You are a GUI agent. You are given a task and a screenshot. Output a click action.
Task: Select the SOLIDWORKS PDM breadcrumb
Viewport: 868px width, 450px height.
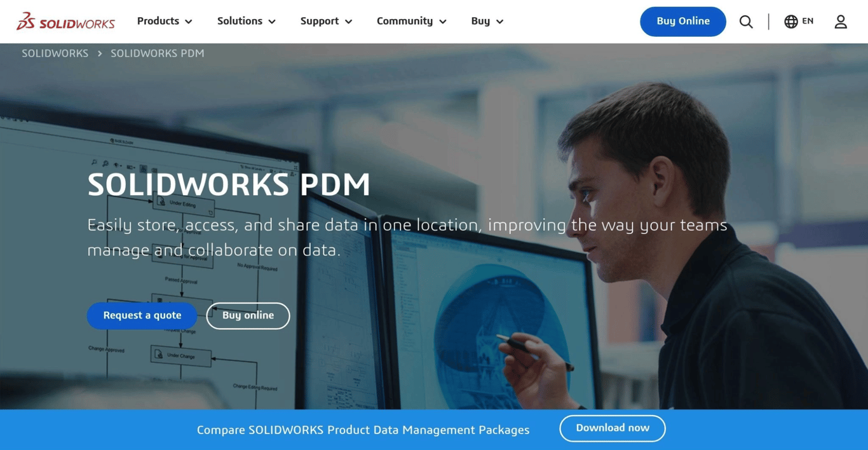(158, 53)
